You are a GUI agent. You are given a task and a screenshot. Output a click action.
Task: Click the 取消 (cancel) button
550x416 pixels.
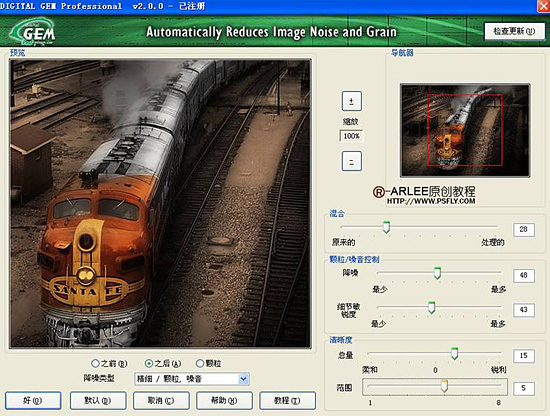tap(161, 401)
